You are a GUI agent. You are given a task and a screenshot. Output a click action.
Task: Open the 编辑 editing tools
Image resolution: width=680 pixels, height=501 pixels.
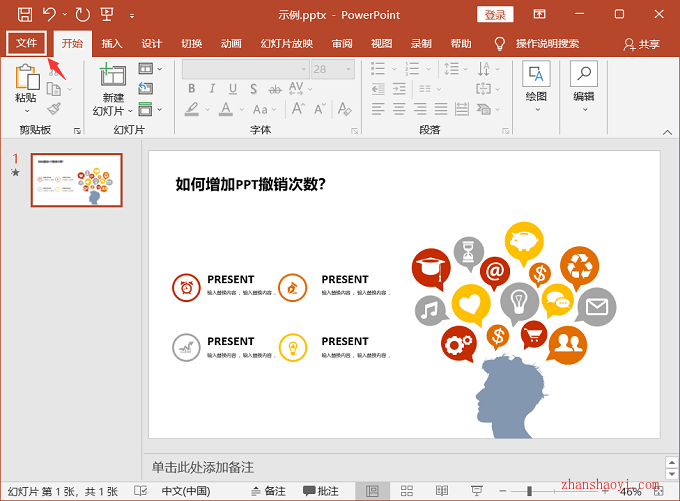pyautogui.click(x=584, y=87)
